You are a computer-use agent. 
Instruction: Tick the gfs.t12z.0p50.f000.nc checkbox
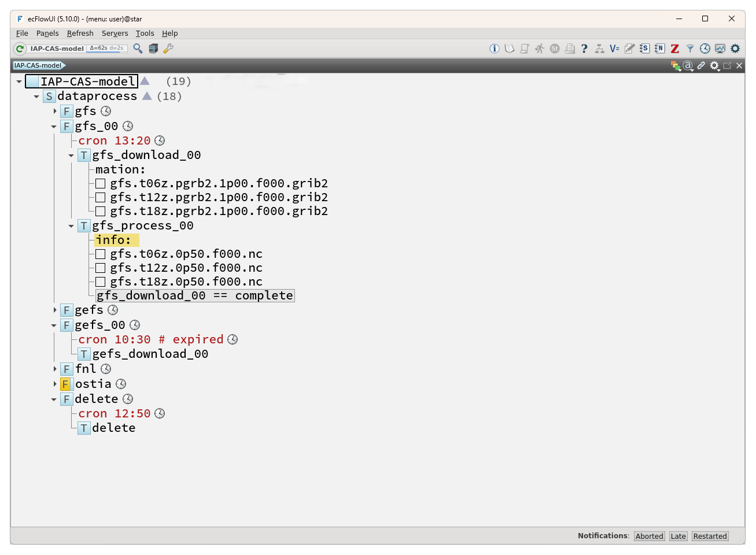pos(101,268)
